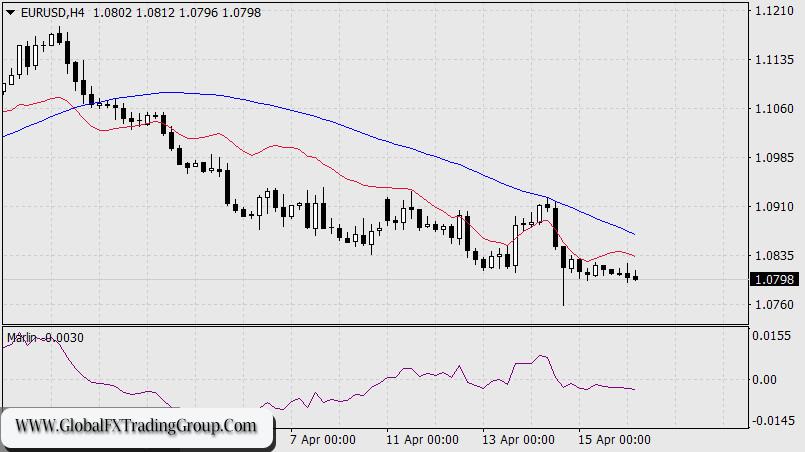805x452 pixels.
Task: Select the 0.00 oscillator scale value
Action: coord(764,380)
